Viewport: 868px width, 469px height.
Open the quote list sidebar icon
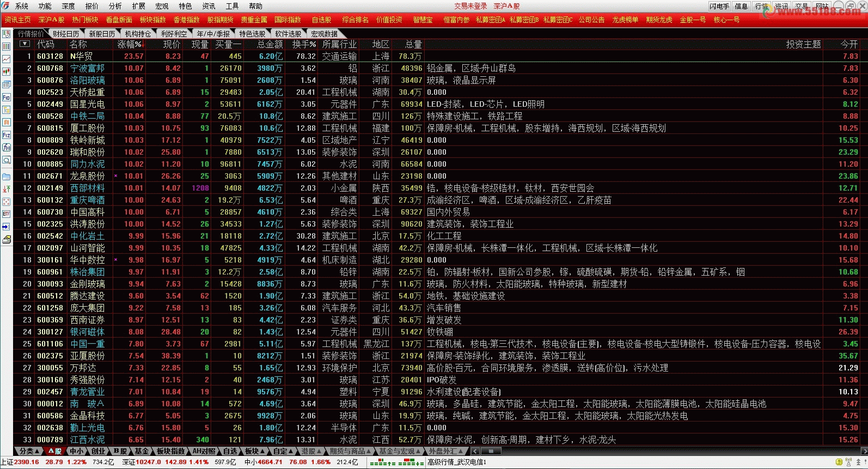tap(6, 34)
